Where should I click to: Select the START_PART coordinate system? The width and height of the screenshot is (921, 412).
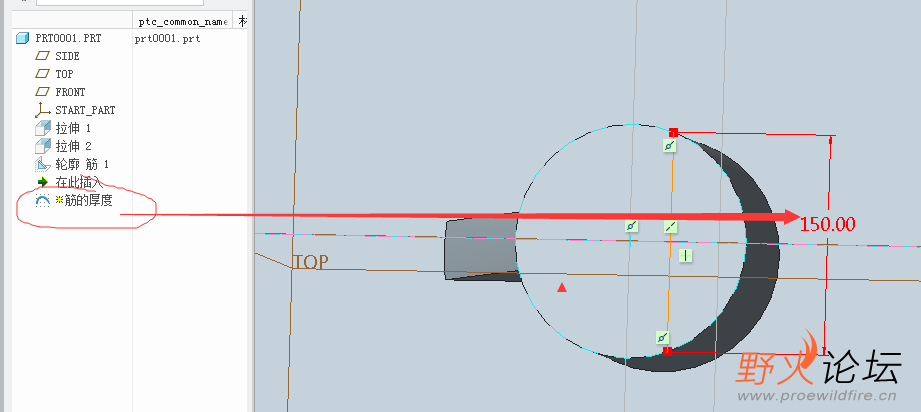85,110
